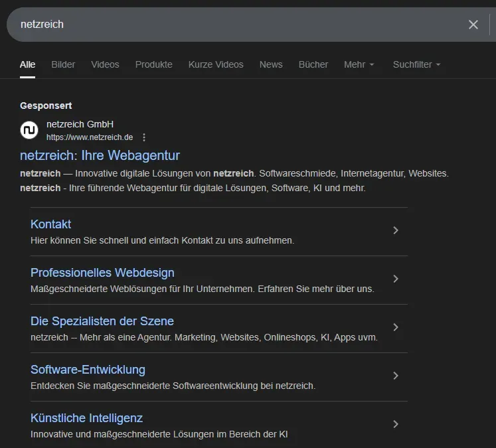496x448 pixels.
Task: Switch to the Bilder tab
Action: tap(63, 64)
